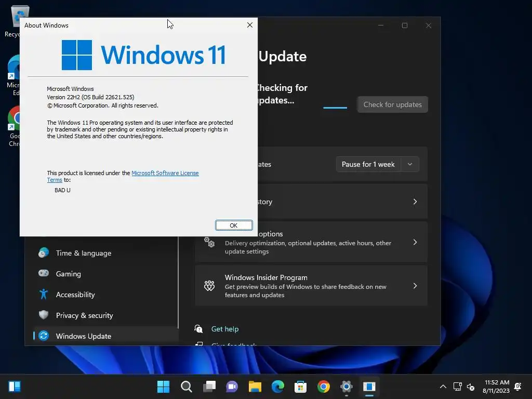Select Accessibility in Settings sidebar
532x399 pixels.
coord(75,295)
